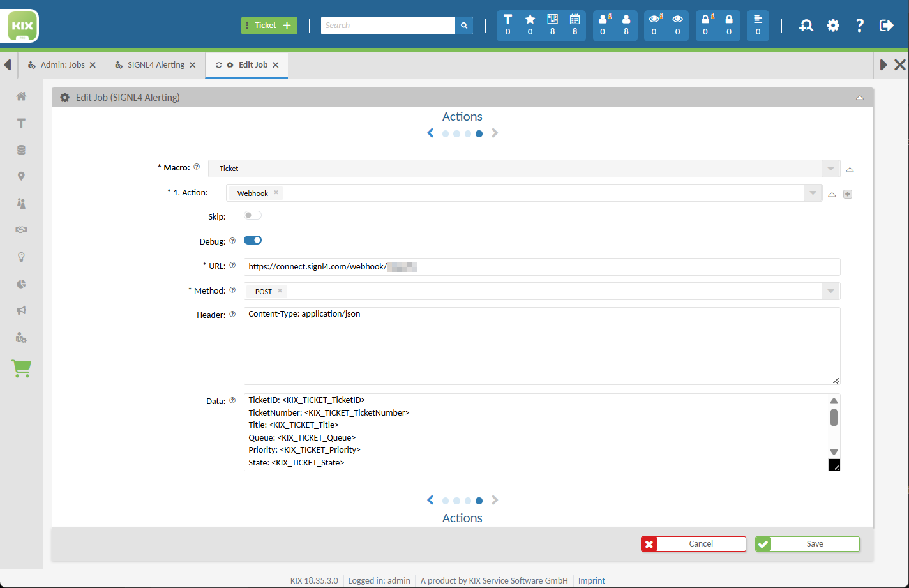Open the Method dropdown list
This screenshot has height=588, width=909.
point(830,292)
